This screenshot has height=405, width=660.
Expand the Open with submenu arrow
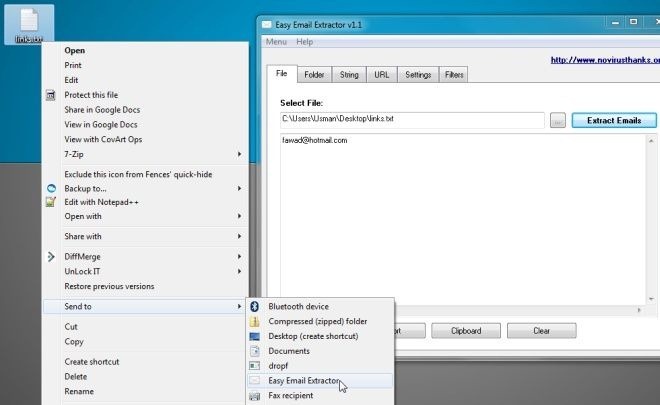point(240,216)
